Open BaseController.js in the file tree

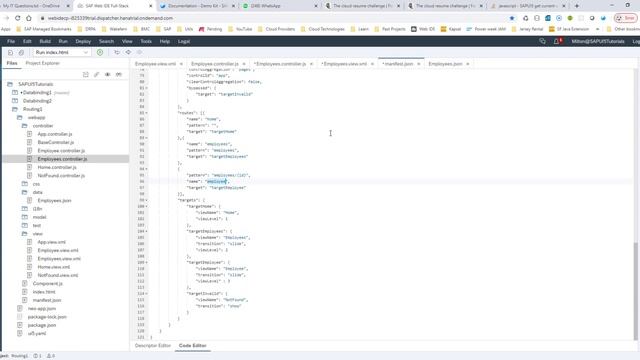point(56,142)
